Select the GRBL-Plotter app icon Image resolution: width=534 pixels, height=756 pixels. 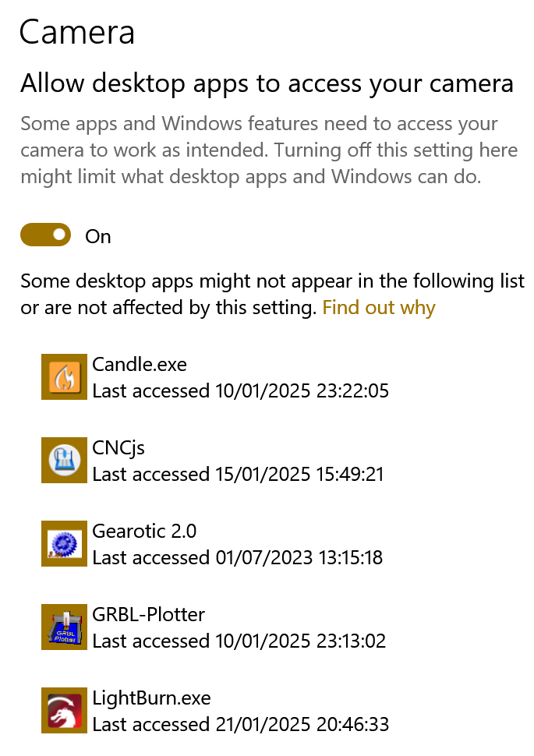(x=64, y=627)
